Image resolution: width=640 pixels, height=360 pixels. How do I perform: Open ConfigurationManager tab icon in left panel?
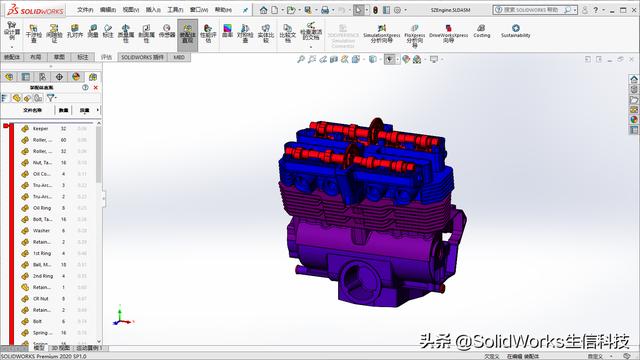tap(42, 77)
